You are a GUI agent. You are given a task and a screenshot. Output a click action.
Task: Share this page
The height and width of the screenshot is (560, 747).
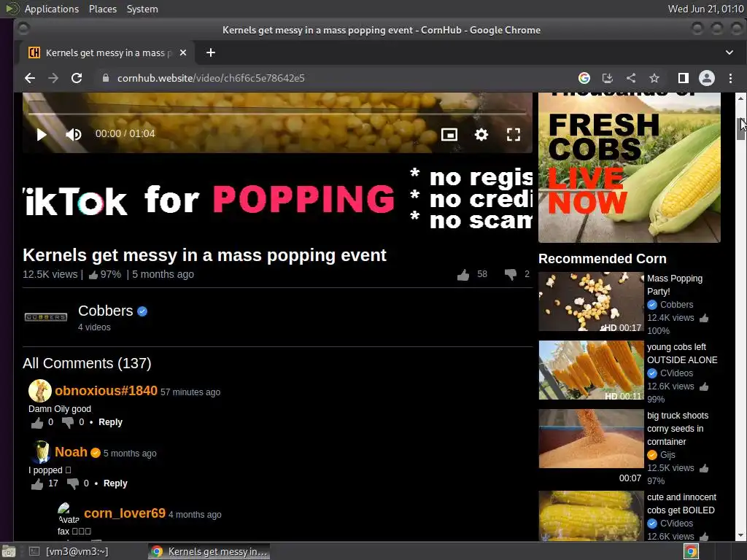coord(631,78)
